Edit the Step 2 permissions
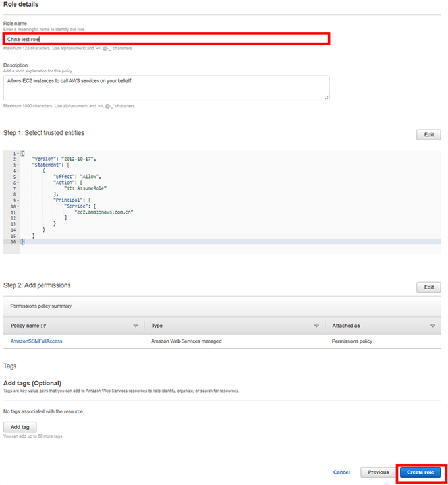This screenshot has height=485, width=448. click(428, 287)
